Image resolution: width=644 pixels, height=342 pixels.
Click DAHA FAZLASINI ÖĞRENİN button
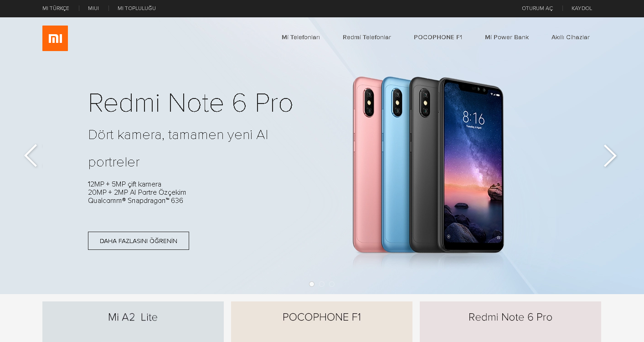point(139,241)
